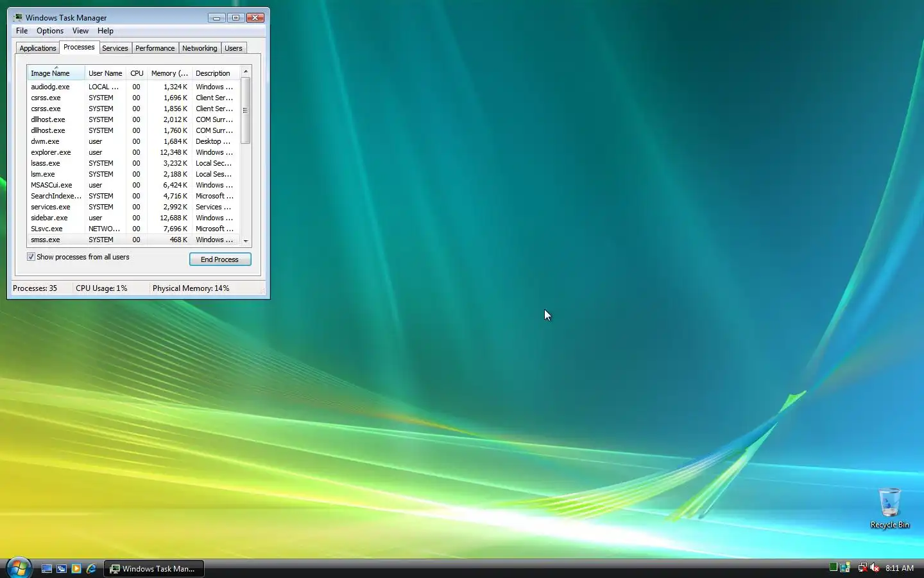The height and width of the screenshot is (578, 924).
Task: Click the Windows Sidebar tray icon
Action: 845,568
